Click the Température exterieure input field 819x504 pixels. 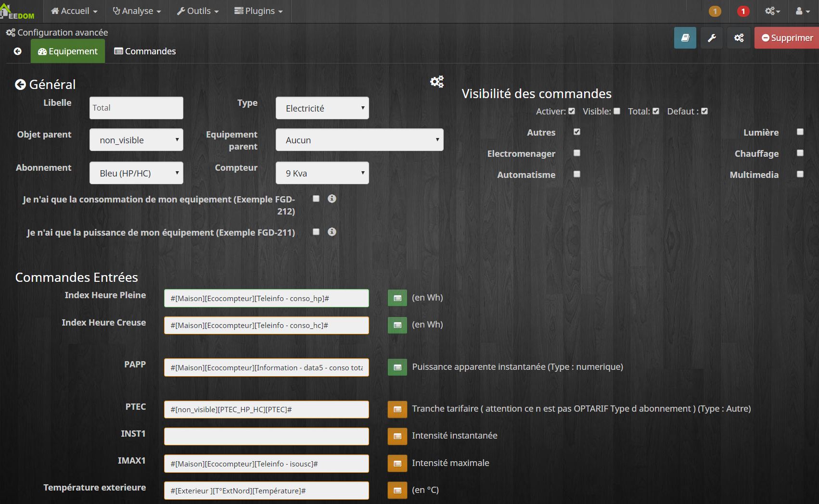click(x=267, y=491)
